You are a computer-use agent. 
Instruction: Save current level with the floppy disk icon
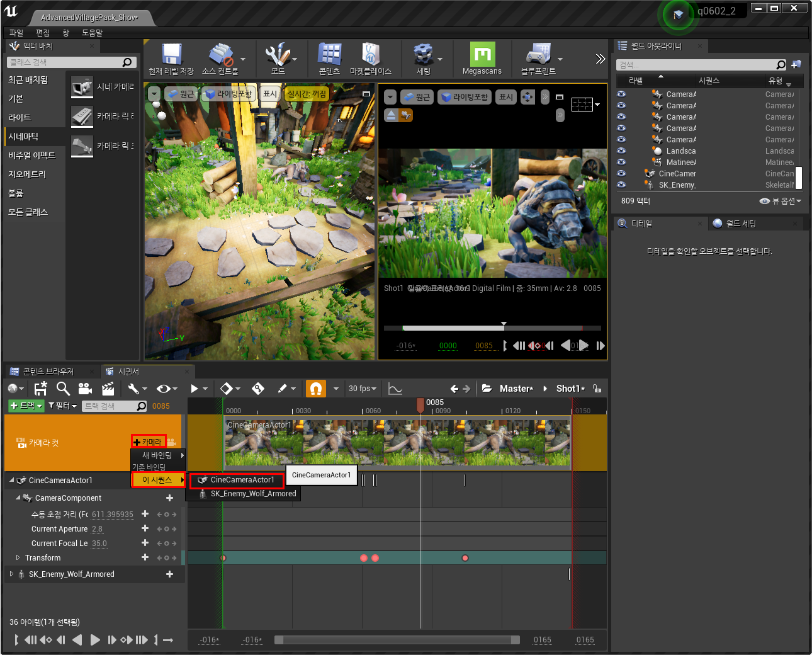pos(171,54)
